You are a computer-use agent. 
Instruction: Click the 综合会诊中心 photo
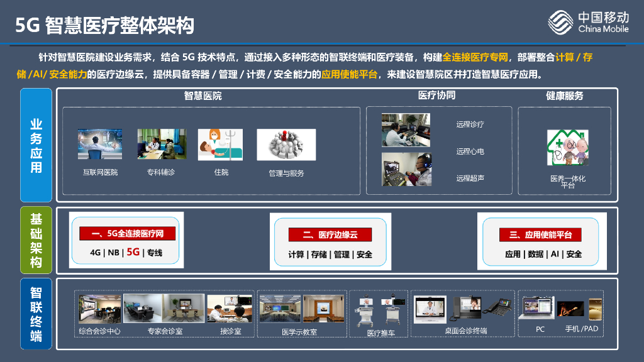point(100,309)
